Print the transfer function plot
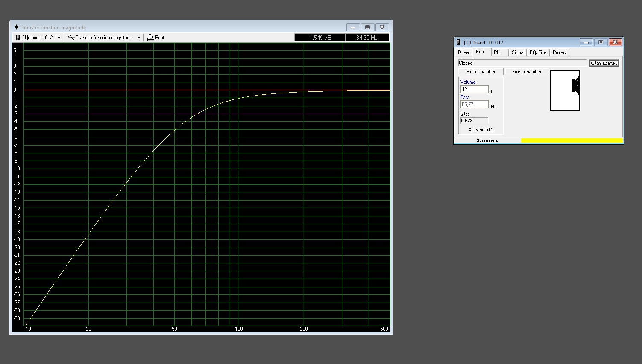The image size is (642, 364). point(156,38)
